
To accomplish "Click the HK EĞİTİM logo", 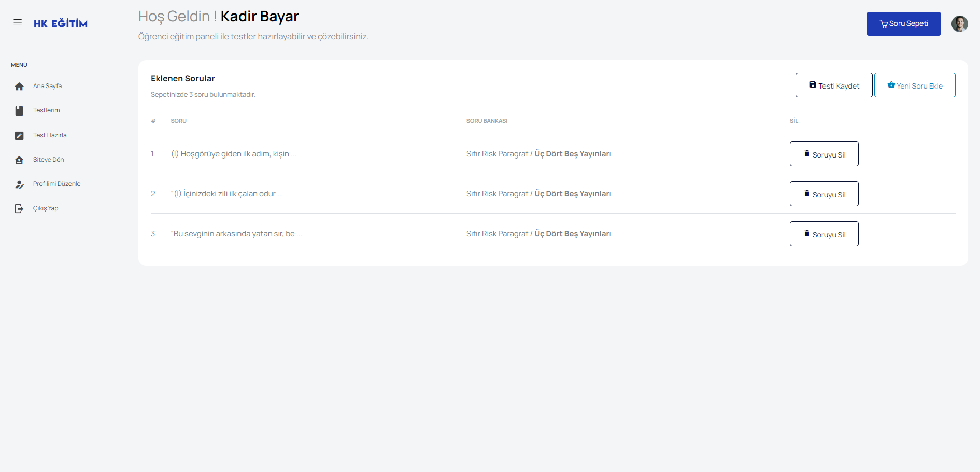I will 61,23.
